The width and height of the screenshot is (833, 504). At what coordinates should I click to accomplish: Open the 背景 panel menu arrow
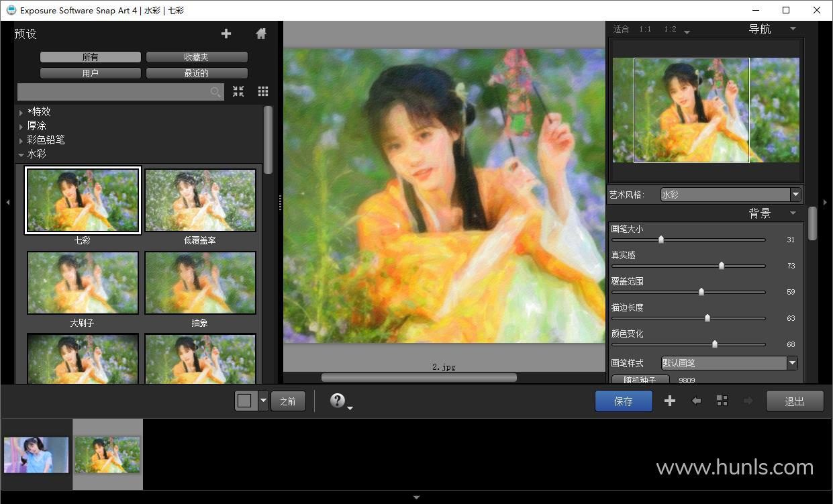[x=793, y=213]
